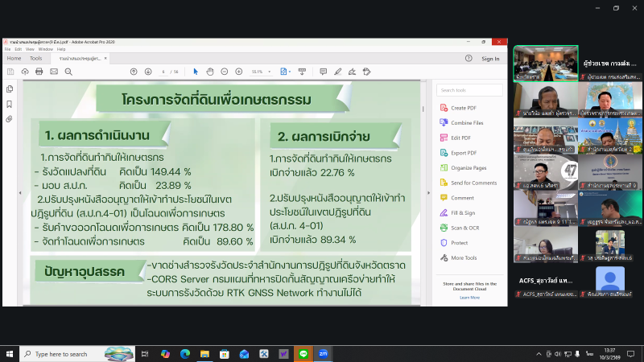The height and width of the screenshot is (362, 644).
Task: Click the Zoom in plus icon
Action: coord(237,72)
